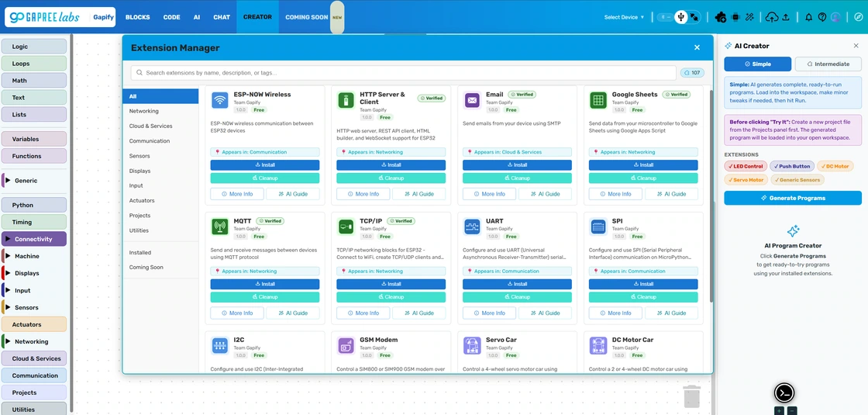Toggle the Generic Sensors extension chip
The width and height of the screenshot is (868, 415).
click(x=797, y=179)
